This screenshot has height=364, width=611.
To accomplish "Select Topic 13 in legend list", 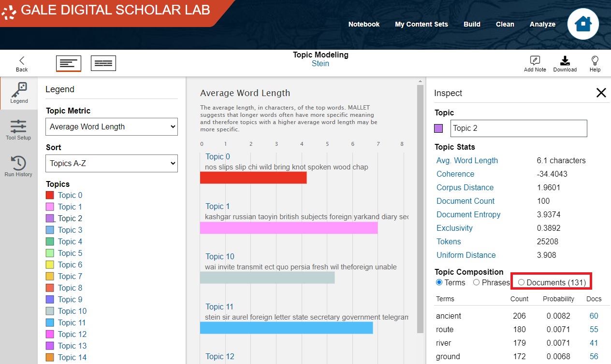I will pos(73,346).
